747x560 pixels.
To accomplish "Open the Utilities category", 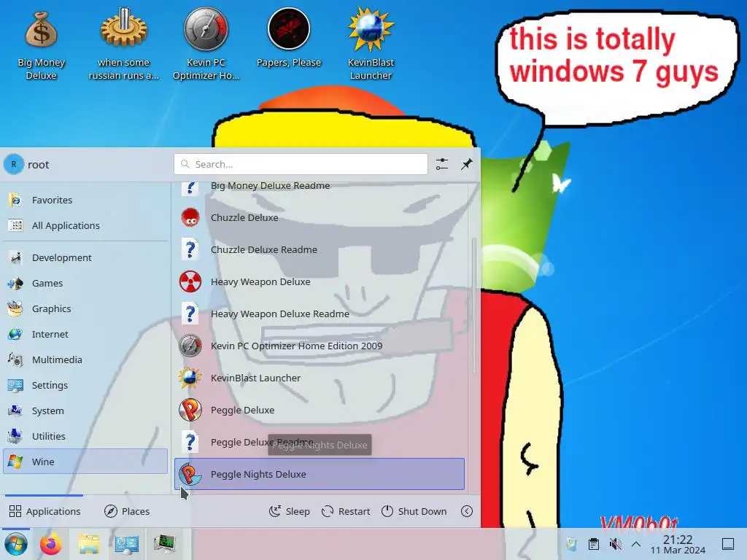I will [85, 436].
